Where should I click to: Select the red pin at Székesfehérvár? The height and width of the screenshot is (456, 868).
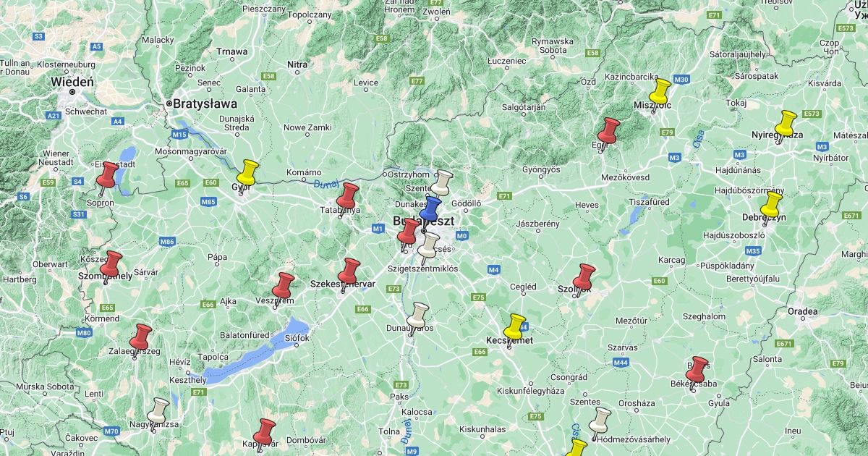350,271
